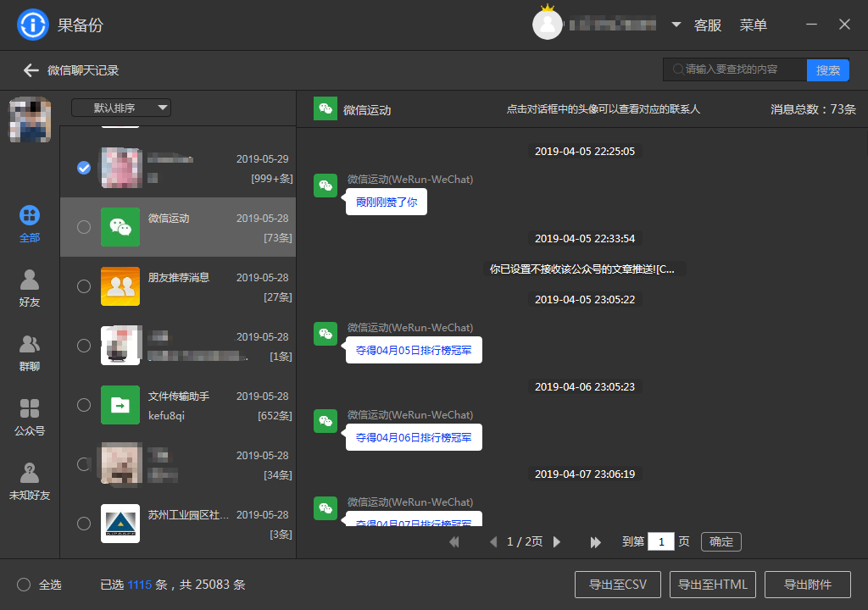
Task: Jump to the first page of messages
Action: point(454,542)
